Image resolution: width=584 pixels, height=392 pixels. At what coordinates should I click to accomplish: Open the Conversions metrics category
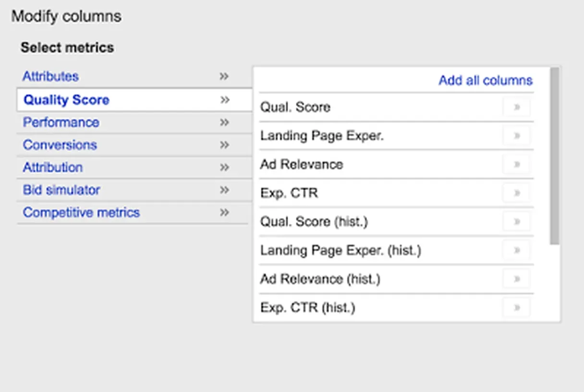tap(60, 145)
